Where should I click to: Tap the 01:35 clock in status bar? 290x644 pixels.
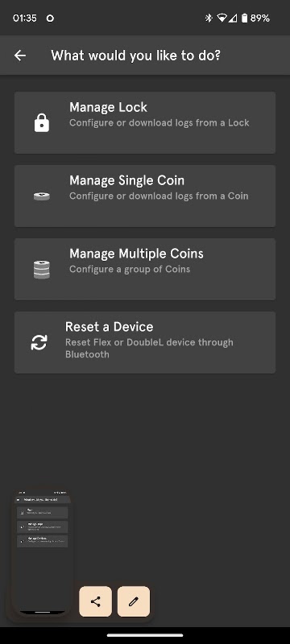(x=25, y=18)
